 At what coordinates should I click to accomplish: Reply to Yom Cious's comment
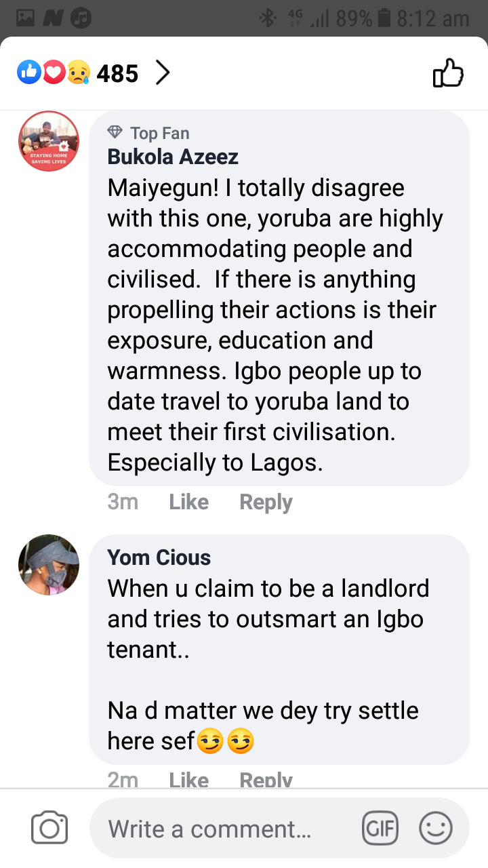[266, 780]
